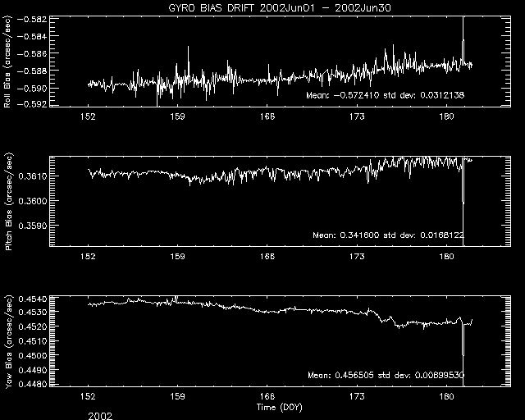Click the 0.4490 tick on Yaw Bias axis
The image size is (525, 420).
pyautogui.click(x=33, y=370)
